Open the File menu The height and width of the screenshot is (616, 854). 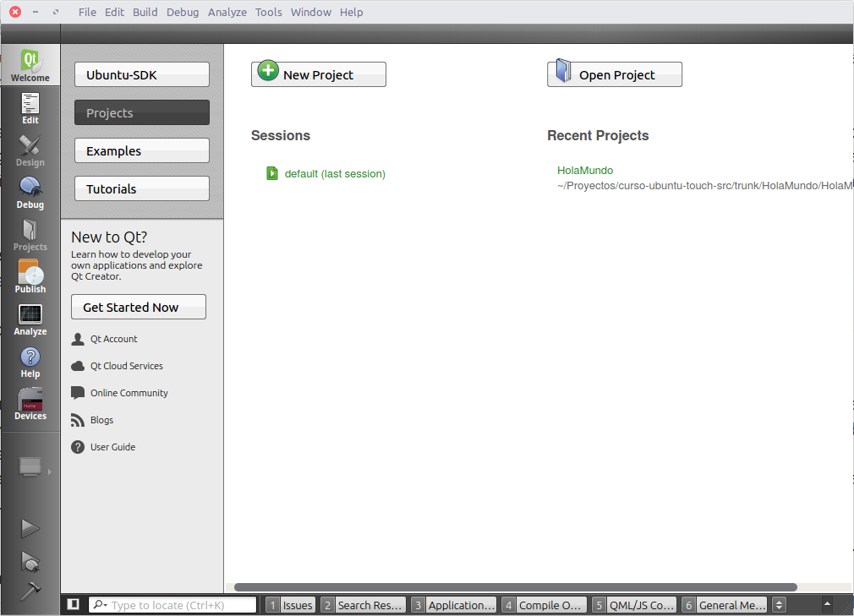[x=87, y=12]
